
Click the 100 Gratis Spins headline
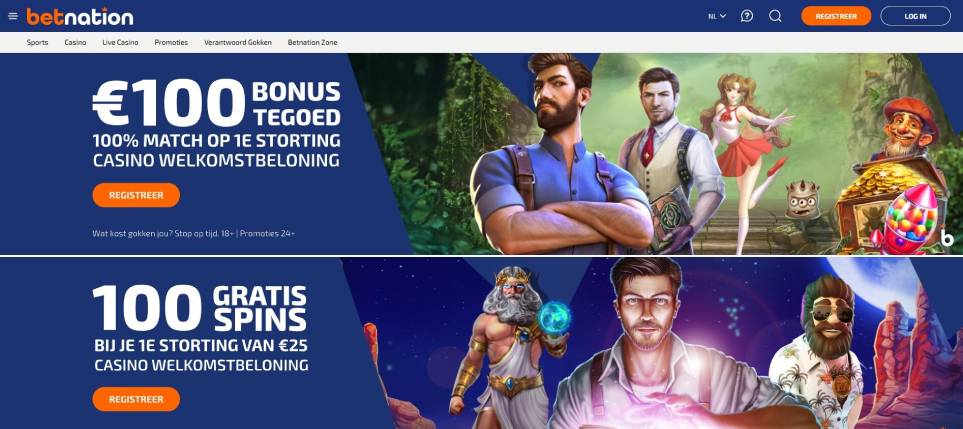tap(200, 307)
